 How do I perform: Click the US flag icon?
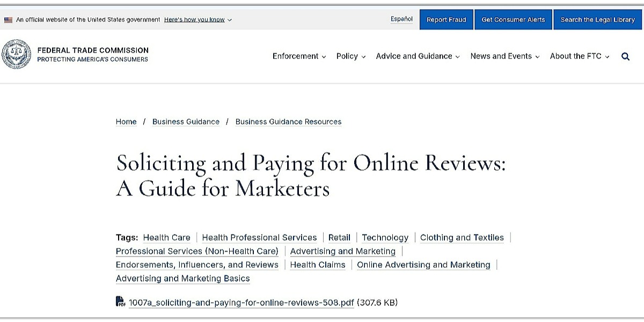pyautogui.click(x=8, y=20)
